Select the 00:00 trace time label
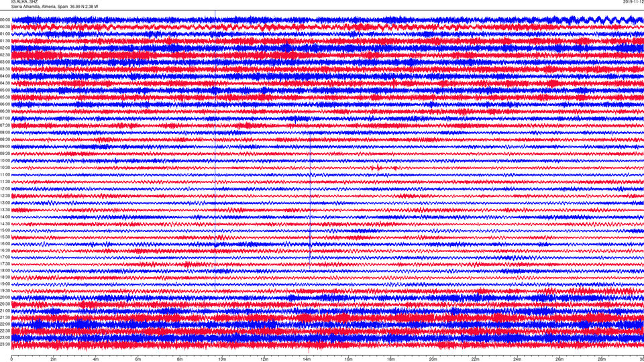The height and width of the screenshot is (362, 644). pos(5,19)
